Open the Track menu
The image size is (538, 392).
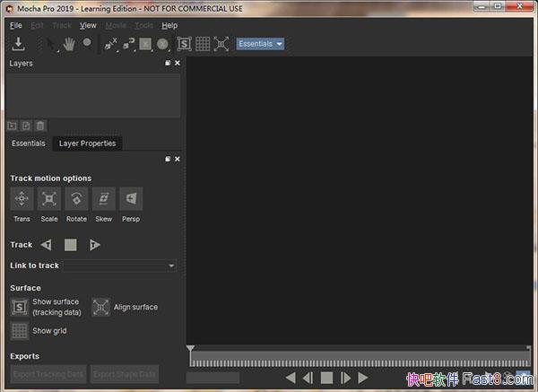click(62, 25)
